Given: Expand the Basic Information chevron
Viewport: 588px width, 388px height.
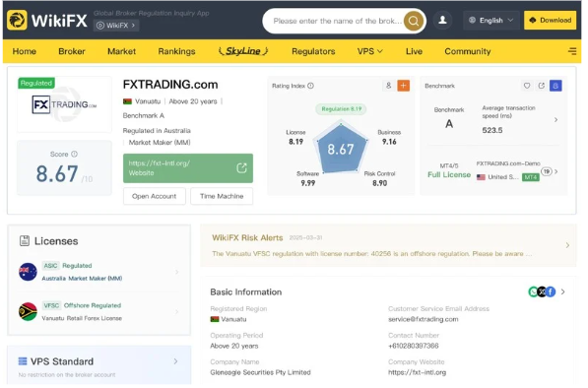Looking at the screenshot, I should tap(562, 291).
